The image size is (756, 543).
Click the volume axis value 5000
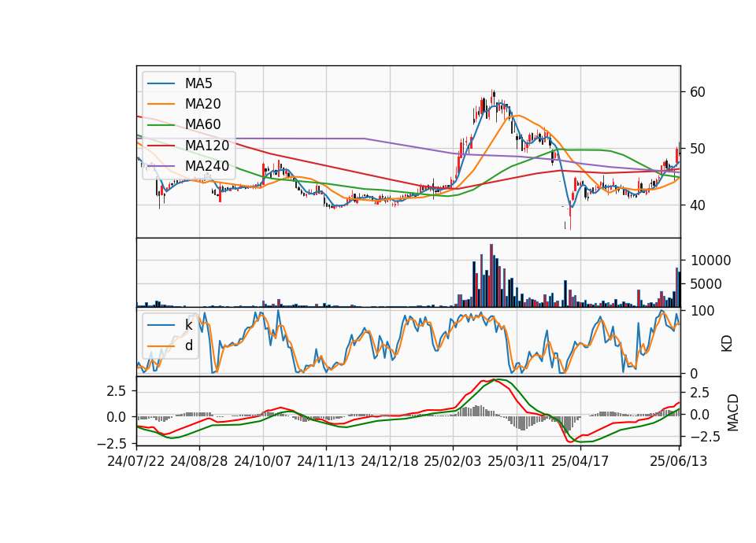[706, 284]
